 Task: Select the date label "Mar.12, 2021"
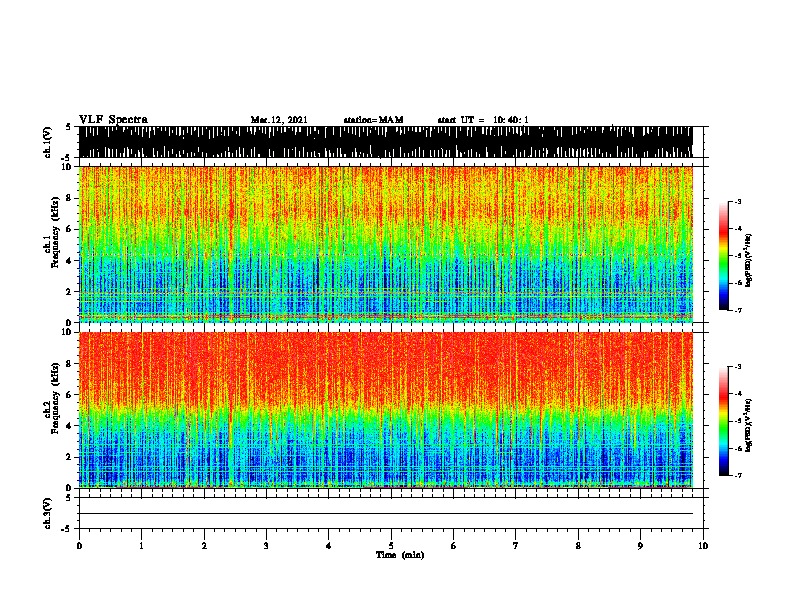[279, 120]
